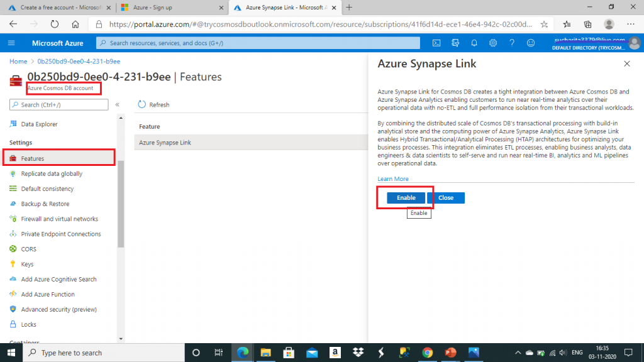Click the Enable button for Synapse Link
644x362 pixels.
tap(406, 198)
